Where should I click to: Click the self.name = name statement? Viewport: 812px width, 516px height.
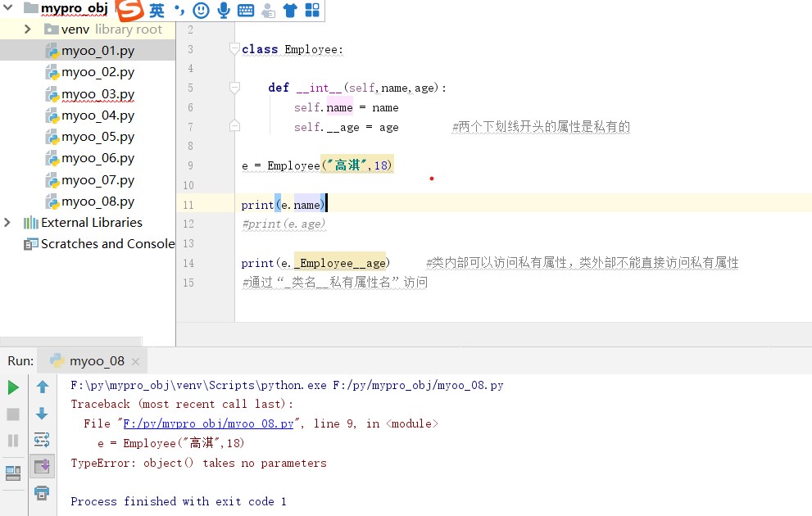click(x=346, y=107)
